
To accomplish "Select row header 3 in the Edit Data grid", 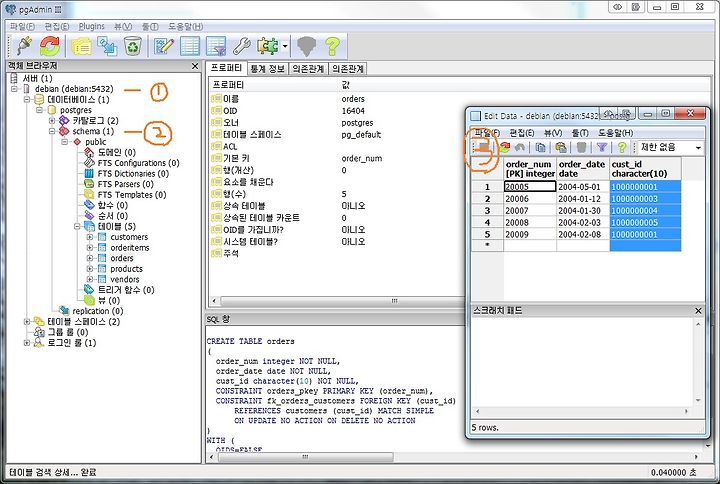I will [x=487, y=211].
